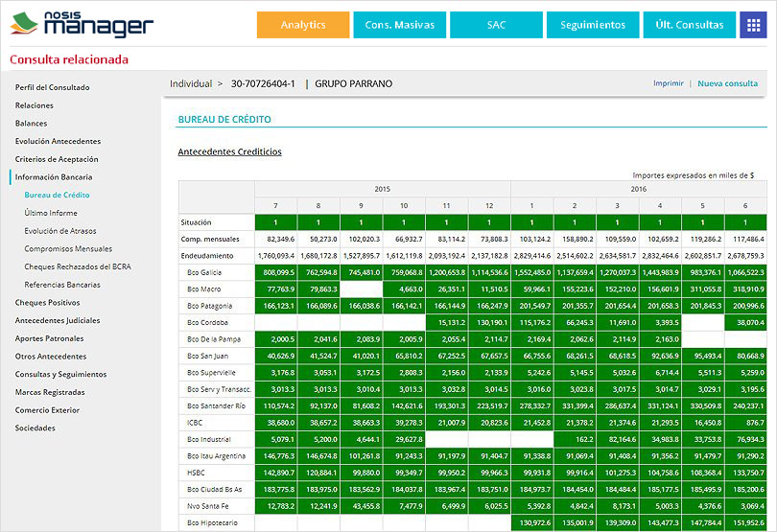777x532 pixels.
Task: Open Bureau de Crédito subsection
Action: pos(57,195)
